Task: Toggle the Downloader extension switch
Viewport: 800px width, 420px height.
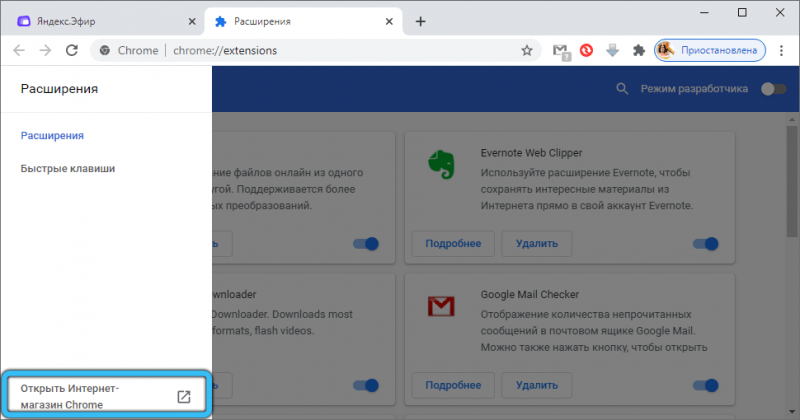Action: coord(366,385)
